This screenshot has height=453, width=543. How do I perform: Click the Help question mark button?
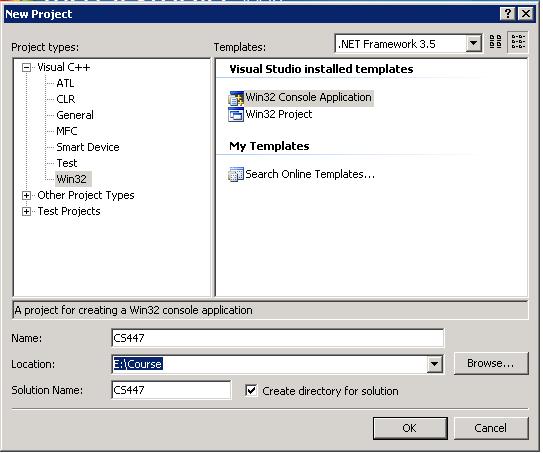[508, 14]
